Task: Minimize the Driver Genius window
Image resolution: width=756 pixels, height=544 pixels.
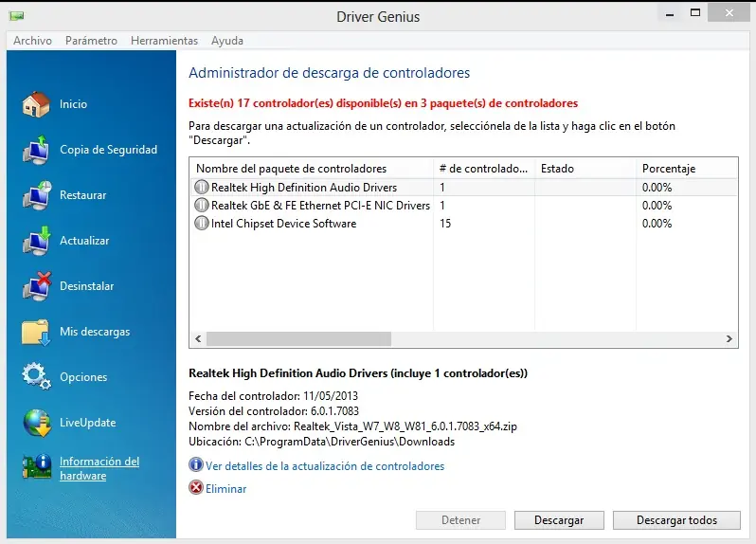Action: point(670,13)
